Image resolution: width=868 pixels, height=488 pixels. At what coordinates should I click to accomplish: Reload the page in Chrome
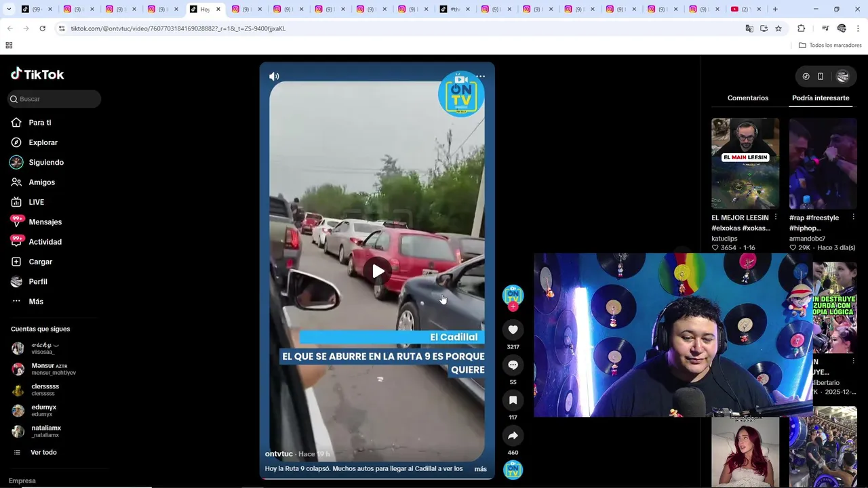coord(42,28)
